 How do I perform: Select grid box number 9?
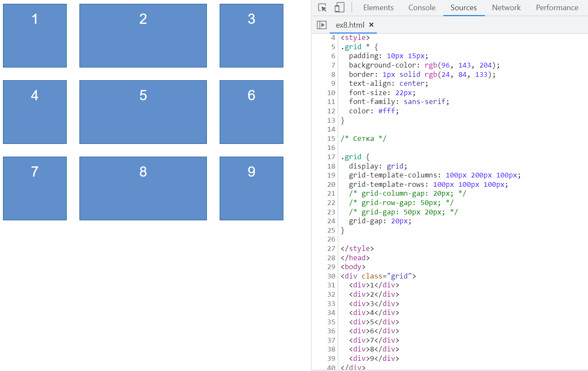(x=252, y=188)
